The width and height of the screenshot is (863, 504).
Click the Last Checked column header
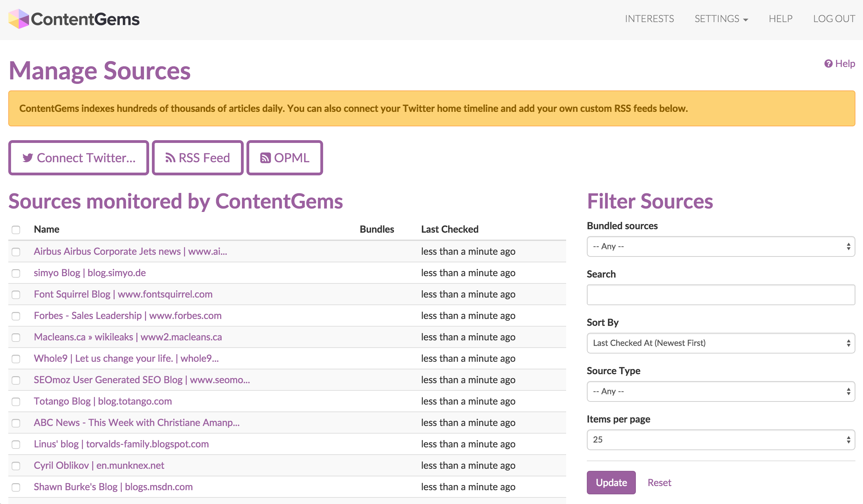click(x=450, y=230)
